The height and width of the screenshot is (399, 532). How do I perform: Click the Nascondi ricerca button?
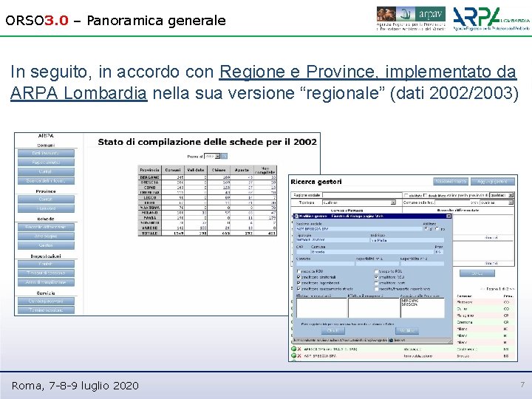[451, 182]
